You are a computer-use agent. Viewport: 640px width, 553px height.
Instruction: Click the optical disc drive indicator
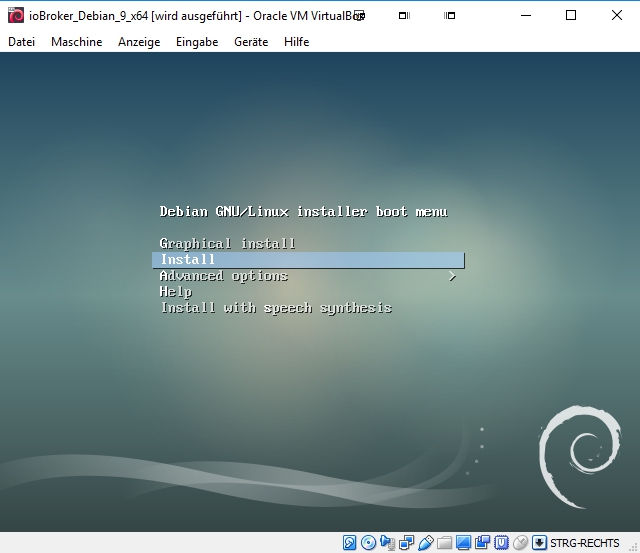[x=369, y=543]
